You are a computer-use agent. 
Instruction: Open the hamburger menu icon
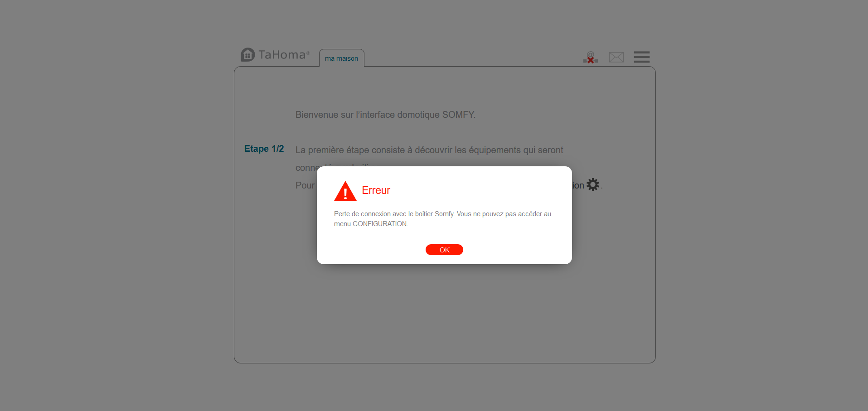pos(641,57)
